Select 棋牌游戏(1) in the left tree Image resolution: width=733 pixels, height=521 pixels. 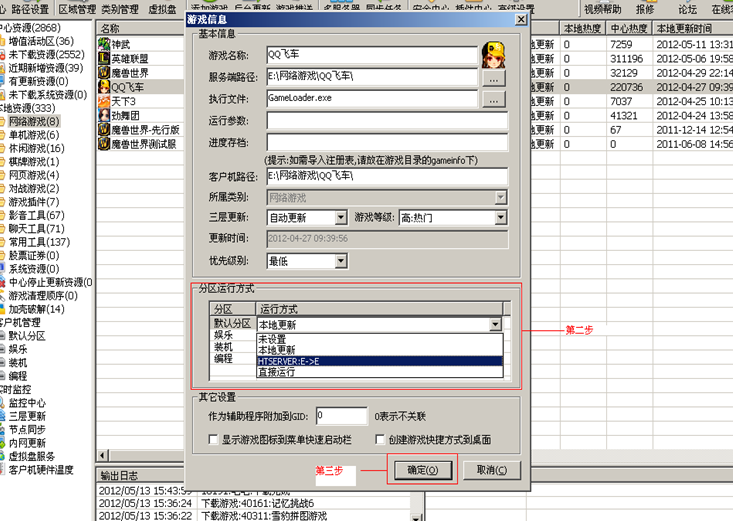(34, 162)
